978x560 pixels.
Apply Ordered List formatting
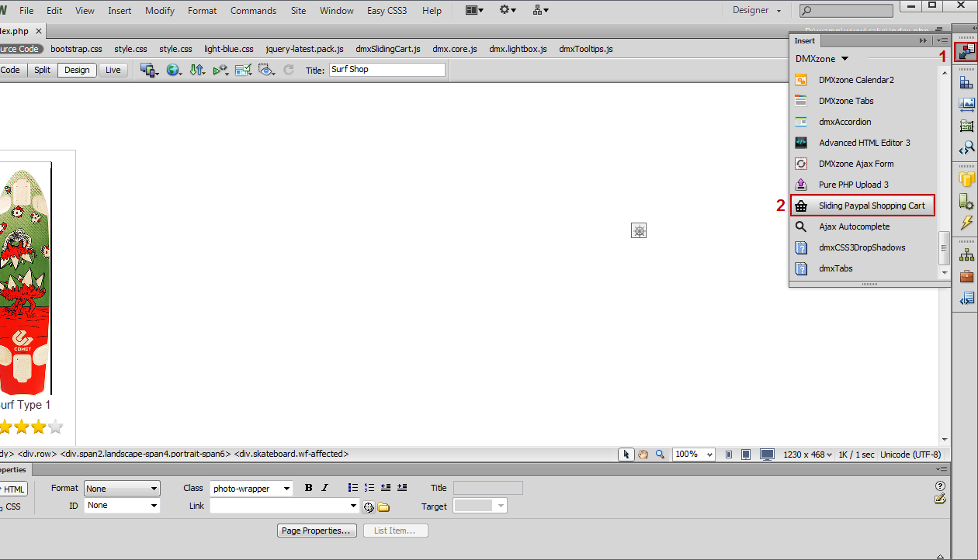[x=369, y=488]
